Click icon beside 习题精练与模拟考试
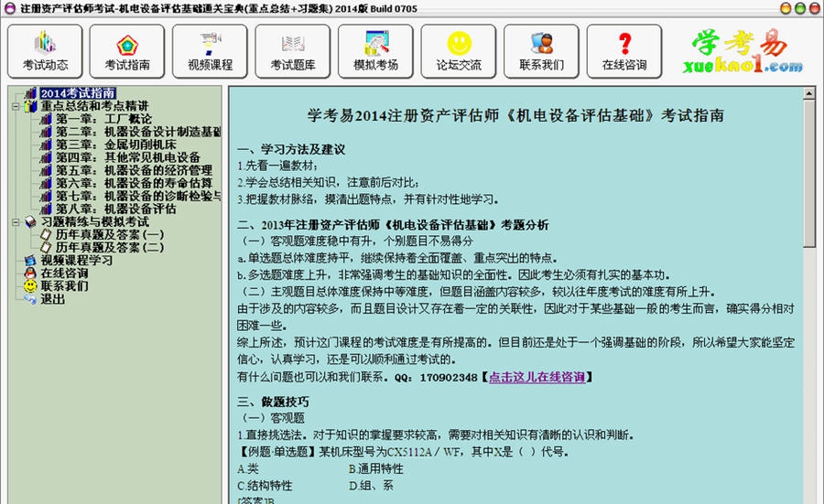824x504 pixels. click(x=31, y=222)
